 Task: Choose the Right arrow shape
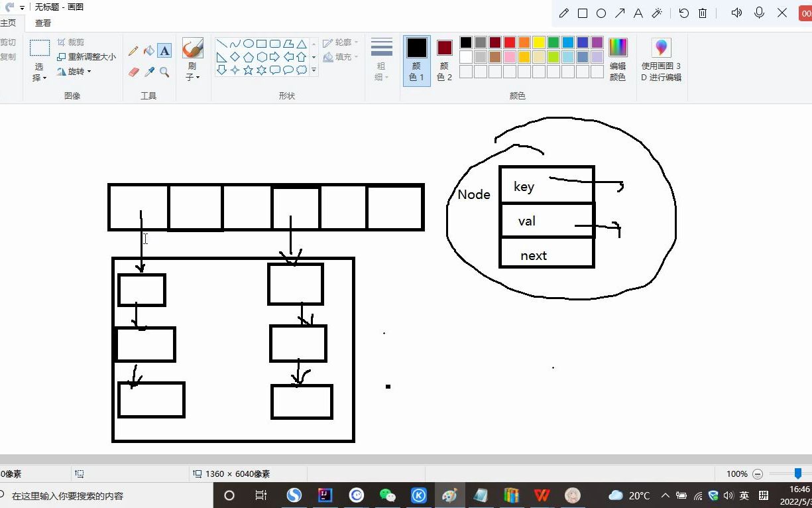pyautogui.click(x=275, y=57)
